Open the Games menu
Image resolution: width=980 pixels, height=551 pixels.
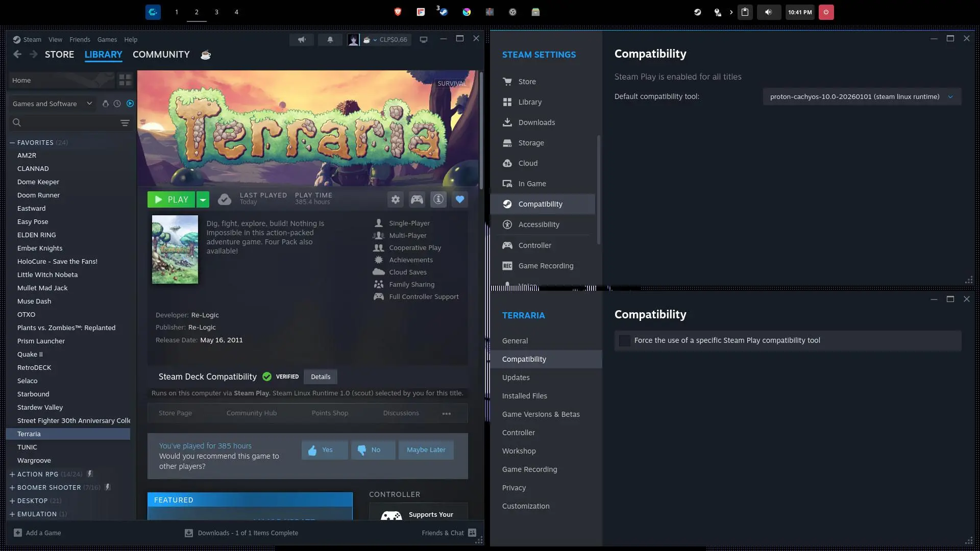[x=107, y=40]
